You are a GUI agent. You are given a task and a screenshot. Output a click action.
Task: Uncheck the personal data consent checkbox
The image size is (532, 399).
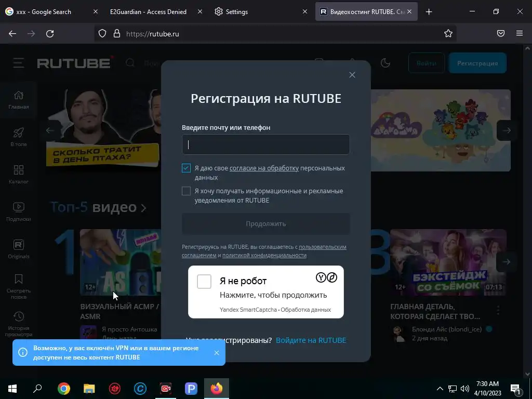click(187, 168)
